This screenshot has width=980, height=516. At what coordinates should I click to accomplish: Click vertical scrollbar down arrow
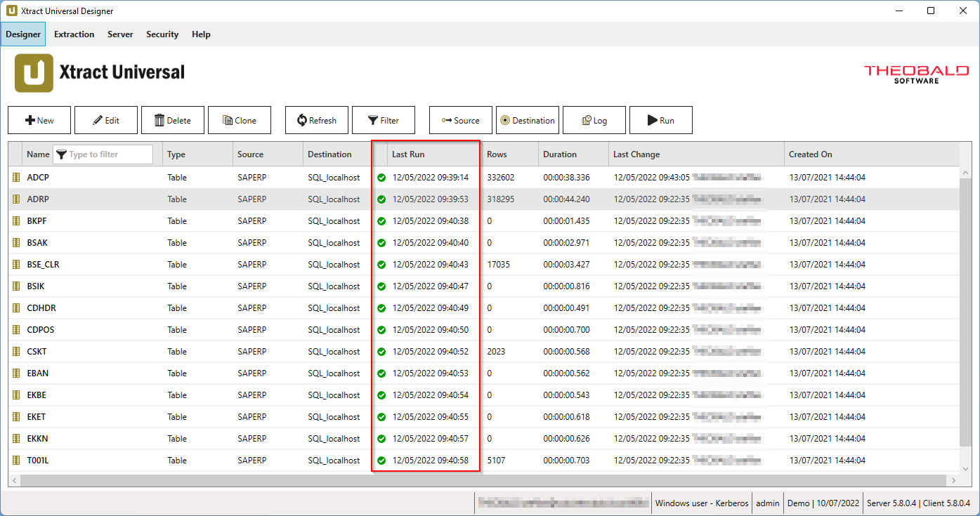(966, 469)
